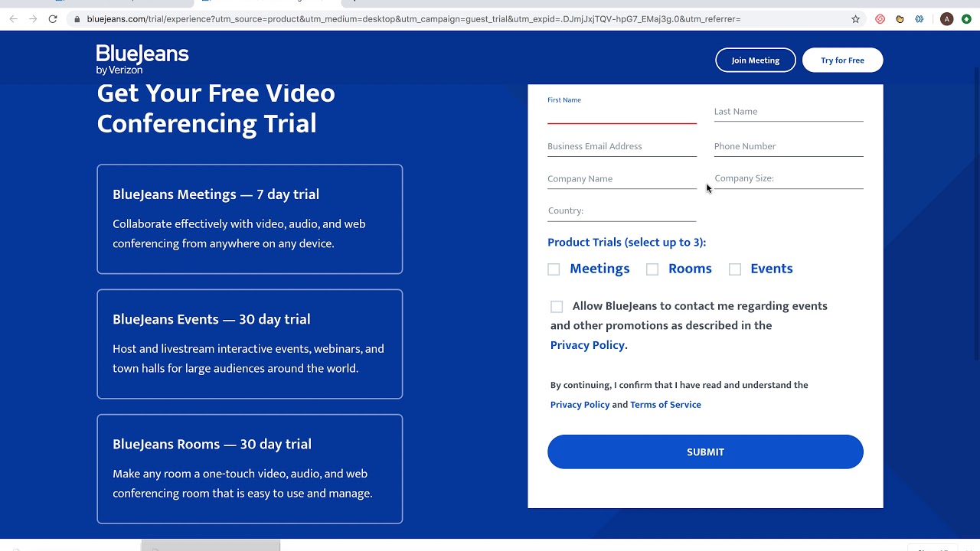Click the 'Product Trials (select up to 3):' label
Screen dimensions: 980x551
tap(626, 243)
